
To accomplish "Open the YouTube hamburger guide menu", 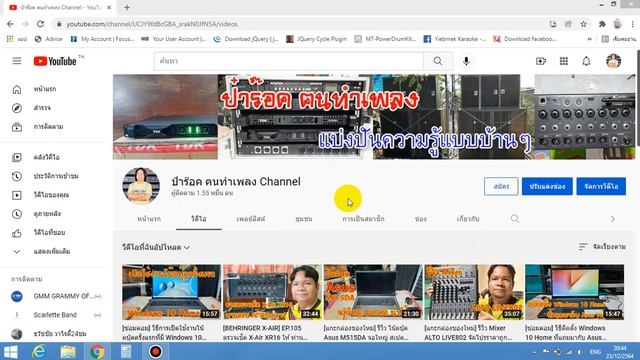I will (x=17, y=61).
